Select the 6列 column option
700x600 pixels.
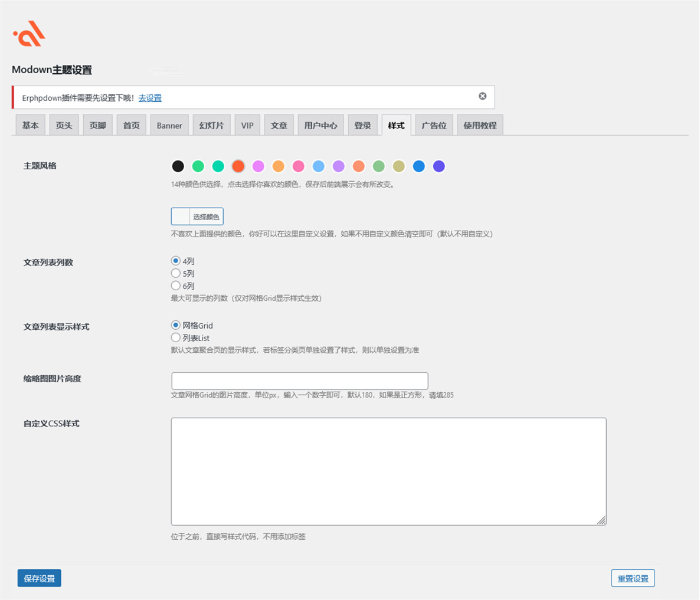tap(176, 286)
